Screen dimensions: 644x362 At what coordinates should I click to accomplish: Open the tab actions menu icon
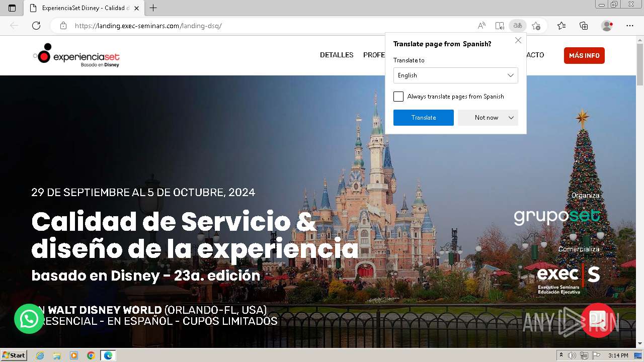pyautogui.click(x=12, y=8)
